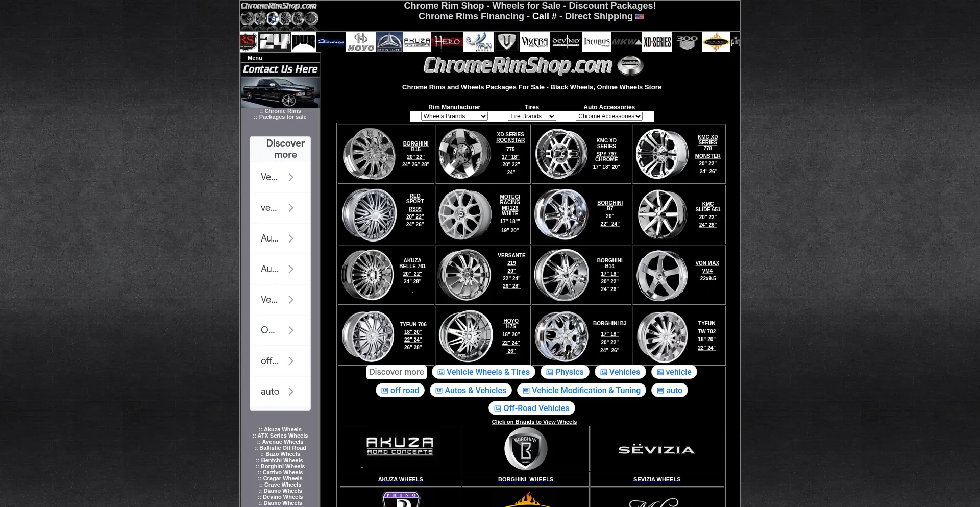Expand the 'O...' Discover more item
980x507 pixels.
[x=280, y=330]
